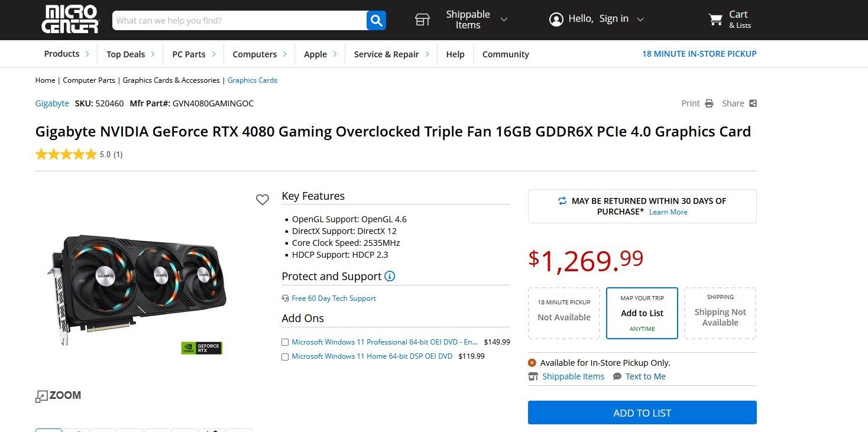The image size is (868, 432).
Task: Select the Map Your Trip Add to List option
Action: point(642,313)
